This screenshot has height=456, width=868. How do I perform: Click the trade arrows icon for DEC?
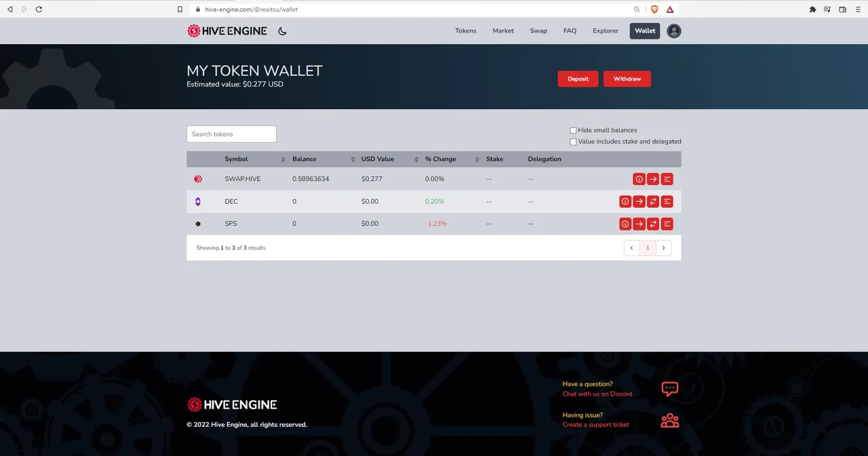point(653,201)
